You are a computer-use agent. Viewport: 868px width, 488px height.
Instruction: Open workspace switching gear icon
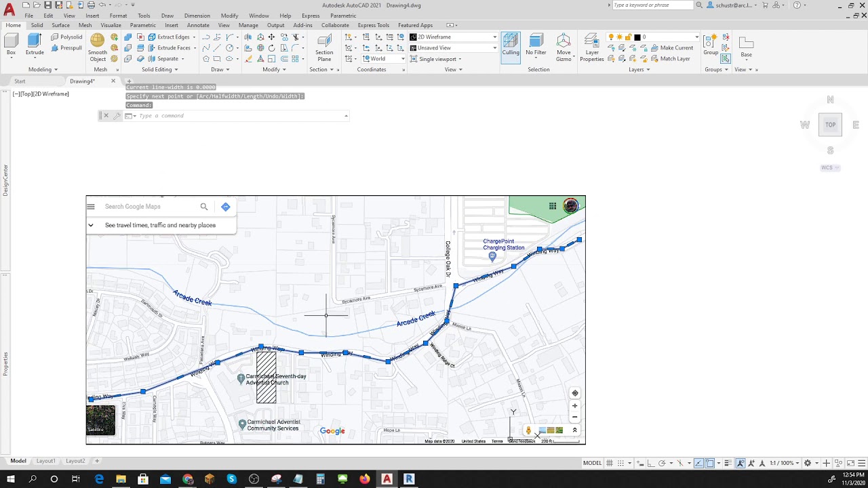(808, 463)
